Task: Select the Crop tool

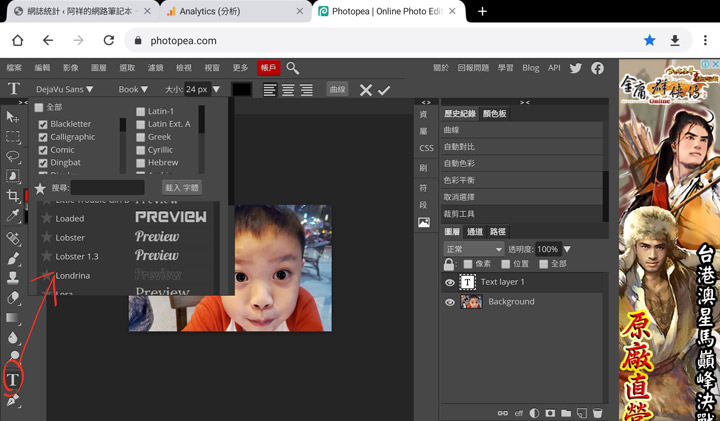Action: click(x=13, y=196)
